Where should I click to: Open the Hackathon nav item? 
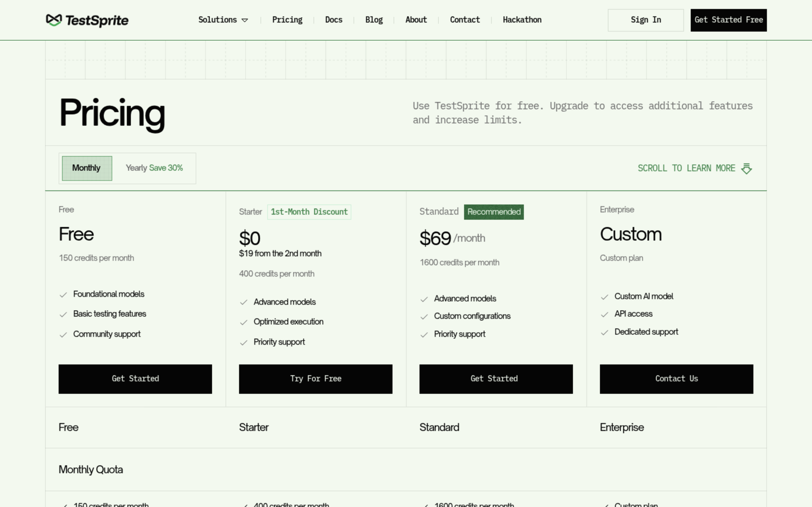coord(522,20)
